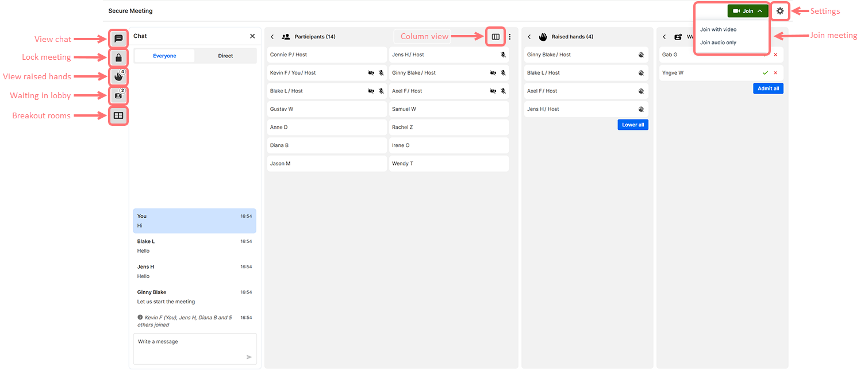Send the chat message arrow icon
Image resolution: width=868 pixels, height=374 pixels.
[x=249, y=357]
